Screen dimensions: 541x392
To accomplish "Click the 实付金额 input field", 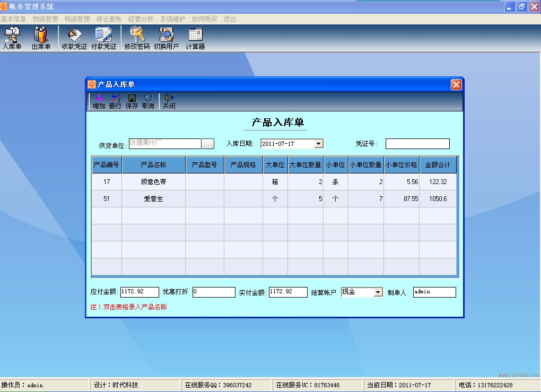I will point(288,292).
